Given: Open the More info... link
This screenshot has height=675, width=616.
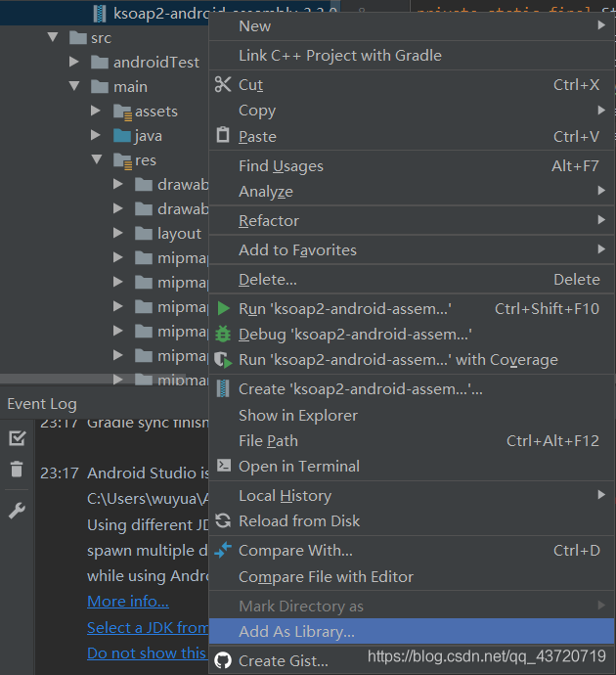Looking at the screenshot, I should (128, 601).
